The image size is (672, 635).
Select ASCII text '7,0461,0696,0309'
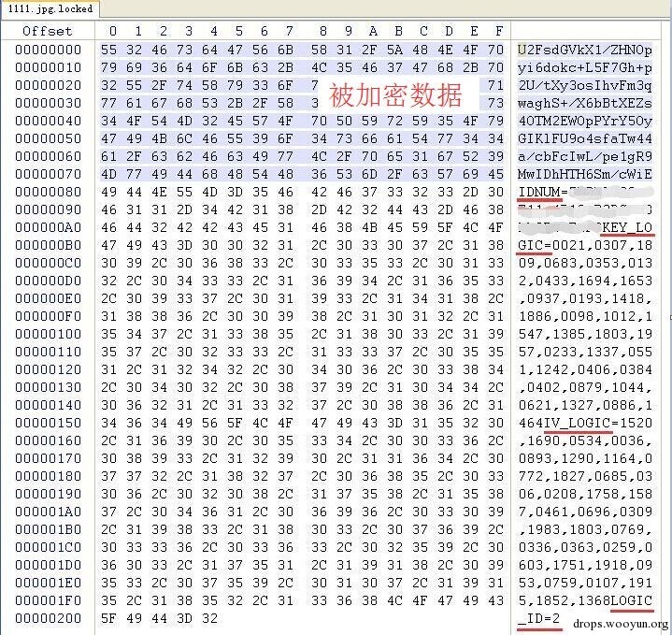pyautogui.click(x=585, y=512)
